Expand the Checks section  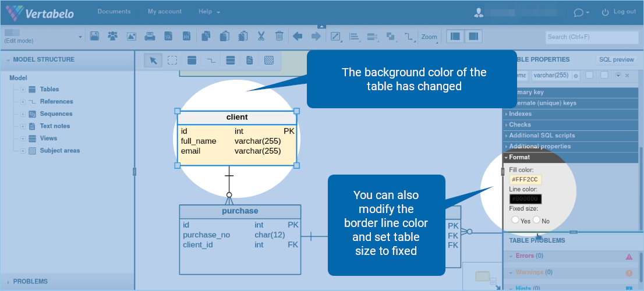(x=571, y=125)
